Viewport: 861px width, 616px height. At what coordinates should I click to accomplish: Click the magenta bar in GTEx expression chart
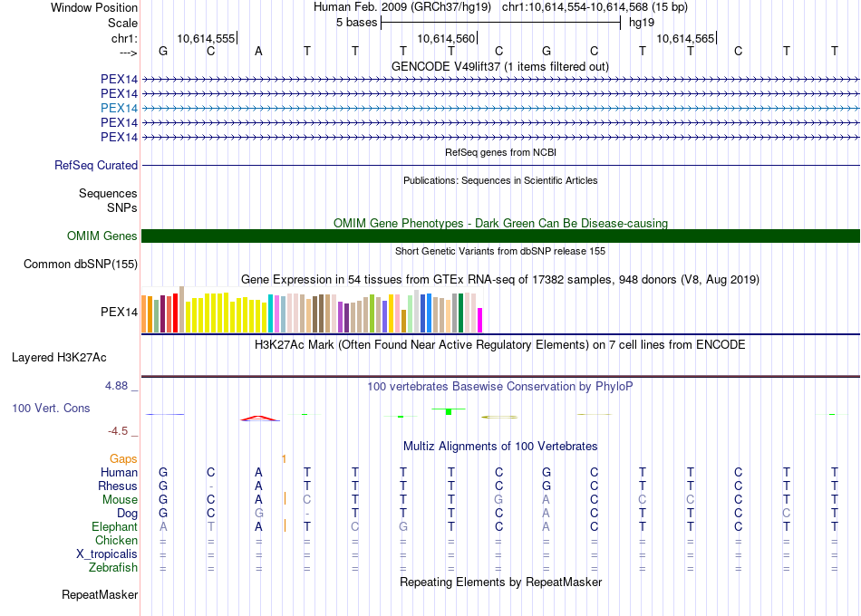479,321
